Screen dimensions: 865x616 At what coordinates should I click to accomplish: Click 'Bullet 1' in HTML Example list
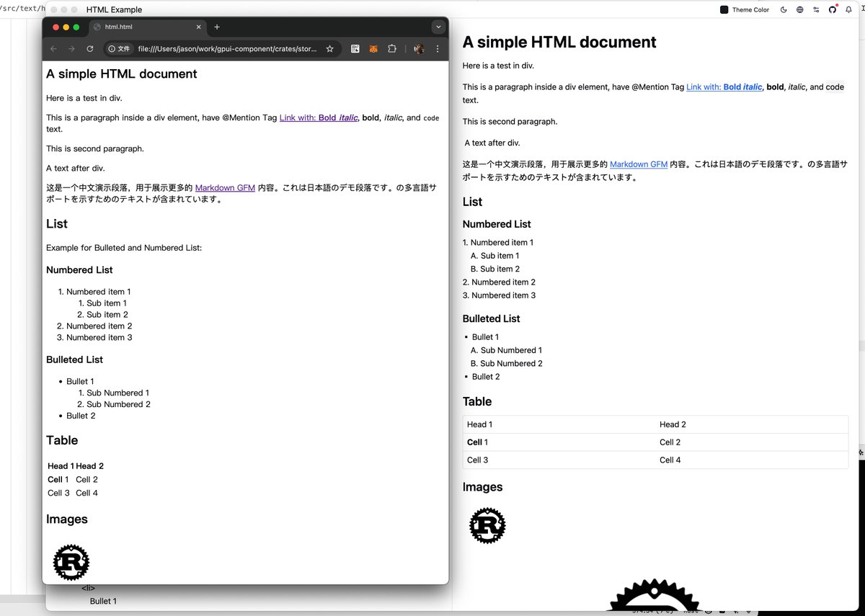pos(485,337)
